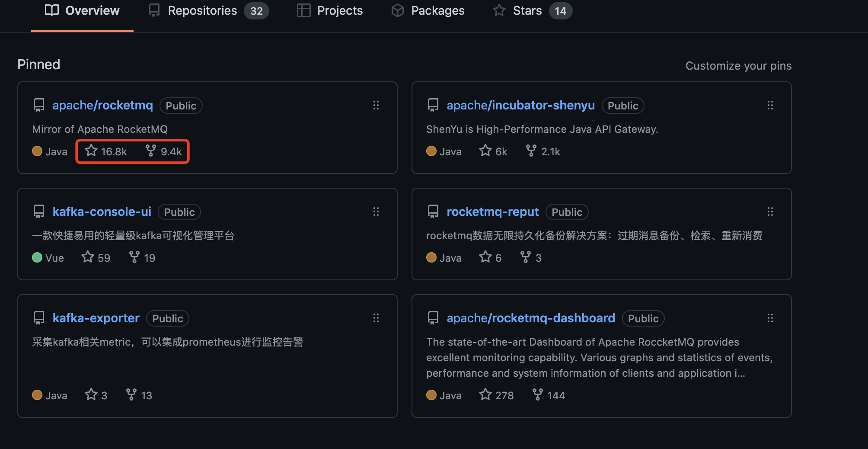Click repo icon beside kafka-console-ui
868x449 pixels.
(39, 212)
